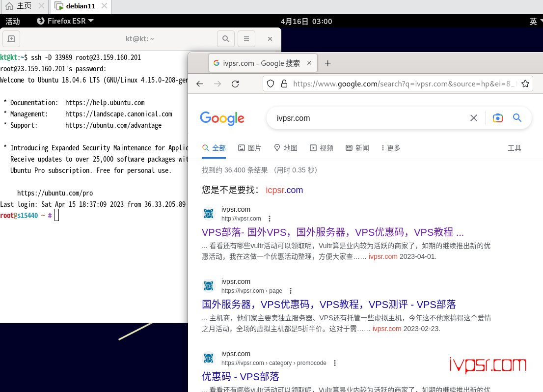Switch to the 全部 results tab
This screenshot has height=392, width=543.
tap(214, 148)
